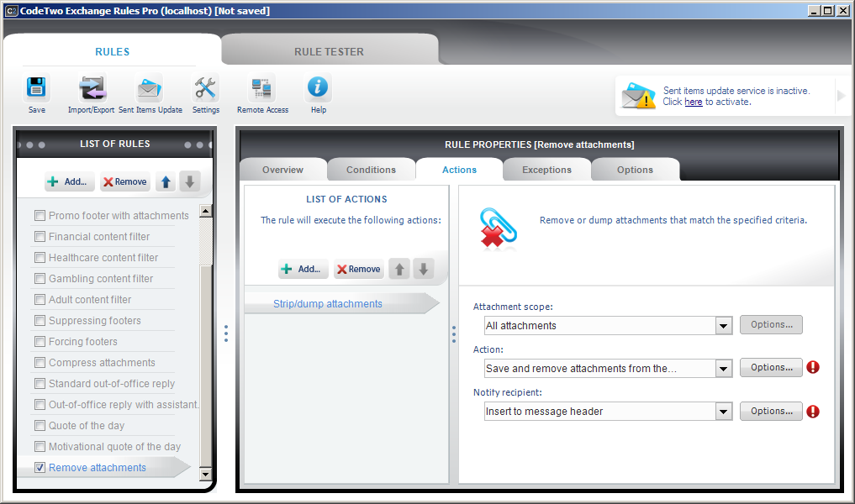855x504 pixels.
Task: Open Notify recipient Options button
Action: pyautogui.click(x=771, y=412)
